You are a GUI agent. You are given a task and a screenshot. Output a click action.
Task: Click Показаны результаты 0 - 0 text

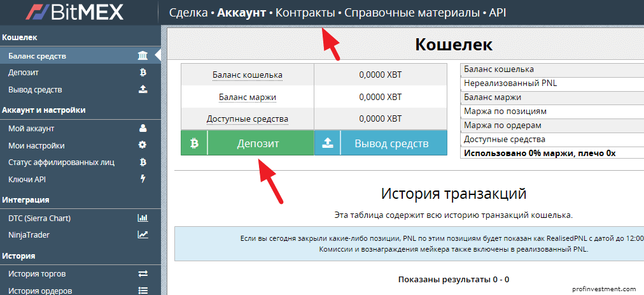click(454, 280)
